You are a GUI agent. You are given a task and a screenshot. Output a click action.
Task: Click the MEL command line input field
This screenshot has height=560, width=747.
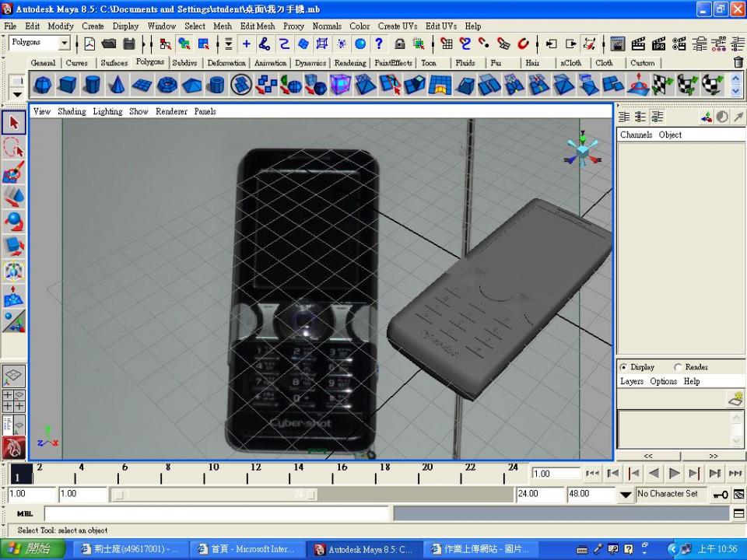click(x=216, y=513)
